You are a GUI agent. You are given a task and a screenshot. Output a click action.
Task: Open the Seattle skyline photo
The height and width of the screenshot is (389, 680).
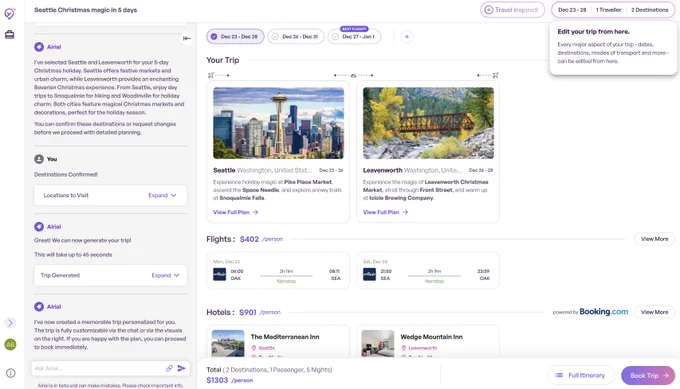coord(278,123)
